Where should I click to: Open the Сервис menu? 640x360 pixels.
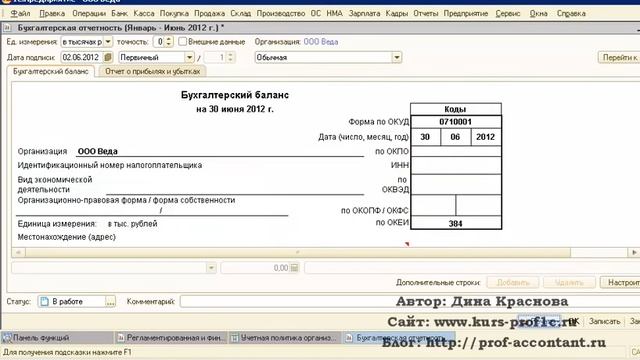pos(508,13)
